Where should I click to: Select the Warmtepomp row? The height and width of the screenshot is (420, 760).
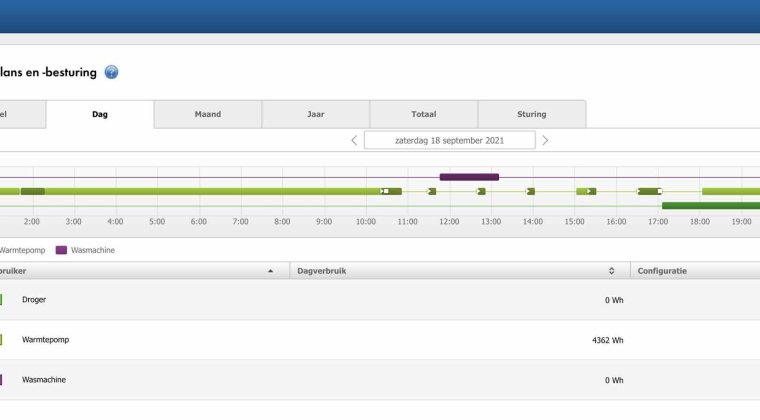300,340
